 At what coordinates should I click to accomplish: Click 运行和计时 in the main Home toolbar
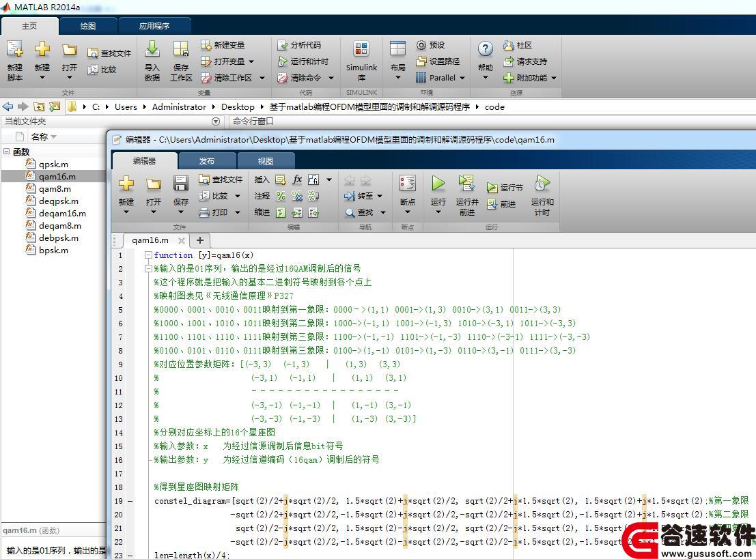[x=303, y=61]
